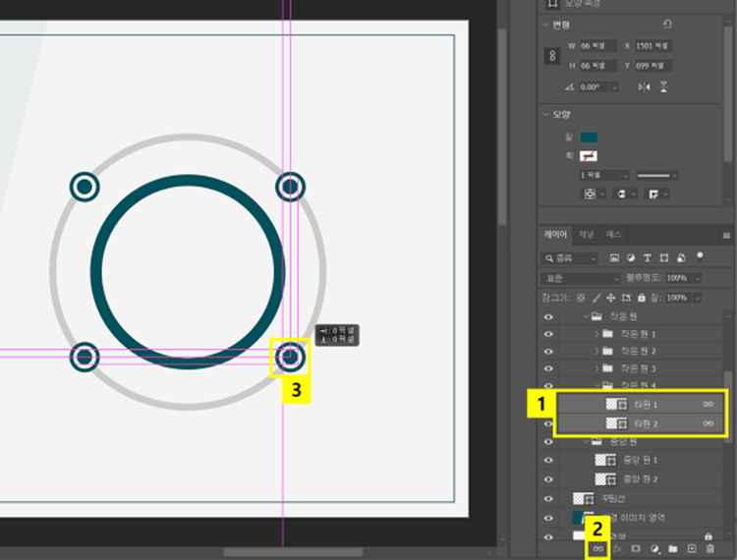Viewport: 737px width, 560px height.
Task: Create a new group folder icon
Action: point(672,548)
